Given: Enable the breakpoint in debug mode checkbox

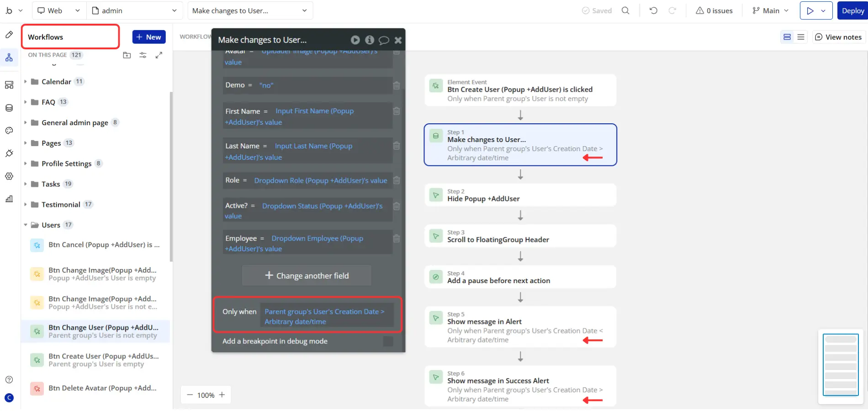Looking at the screenshot, I should pos(388,341).
